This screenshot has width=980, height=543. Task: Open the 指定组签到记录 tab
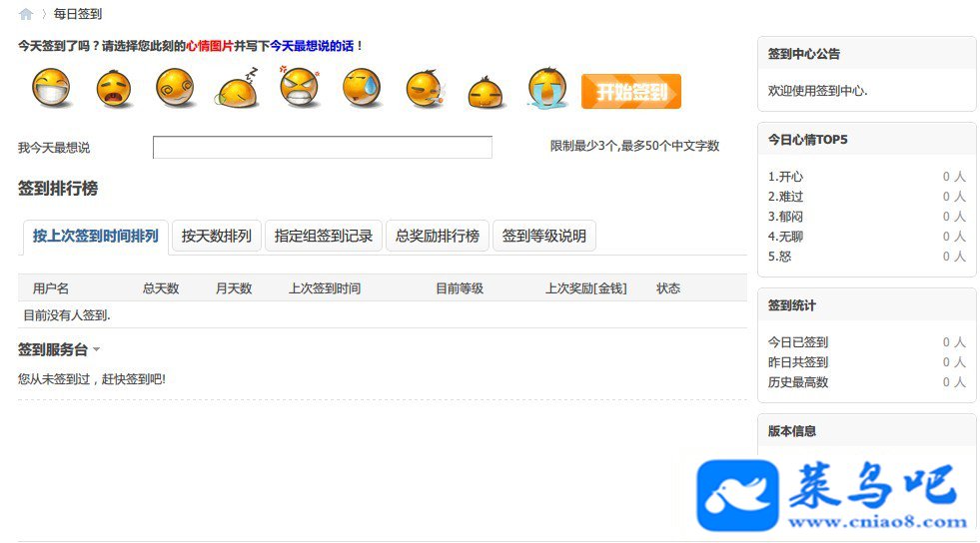tap(323, 236)
